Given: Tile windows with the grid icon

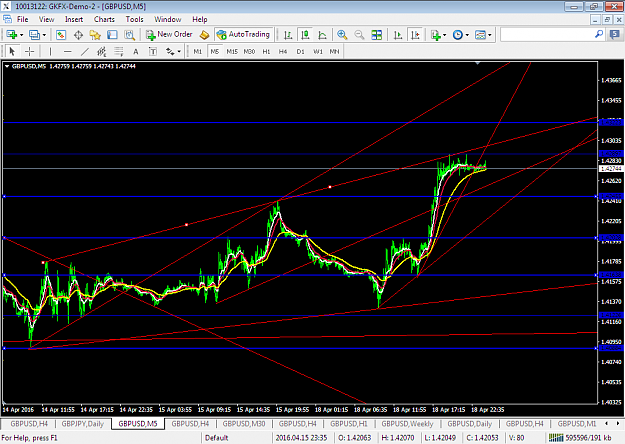Looking at the screenshot, I should click(376, 35).
